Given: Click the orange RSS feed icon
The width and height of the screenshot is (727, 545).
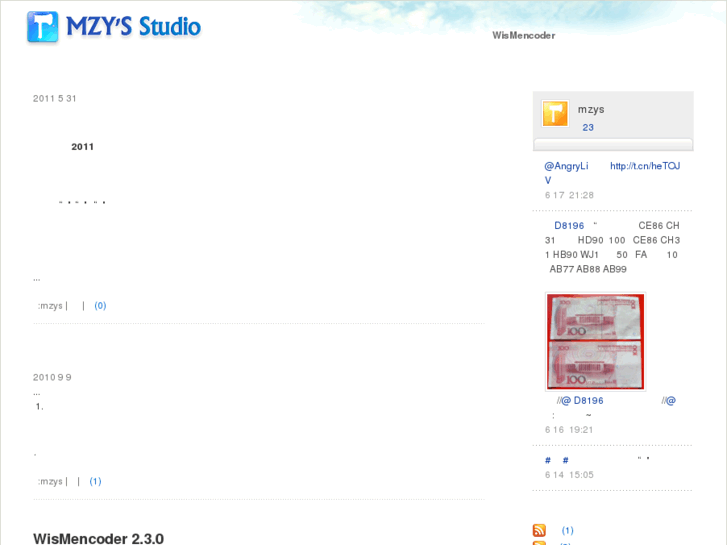Looking at the screenshot, I should click(x=539, y=530).
